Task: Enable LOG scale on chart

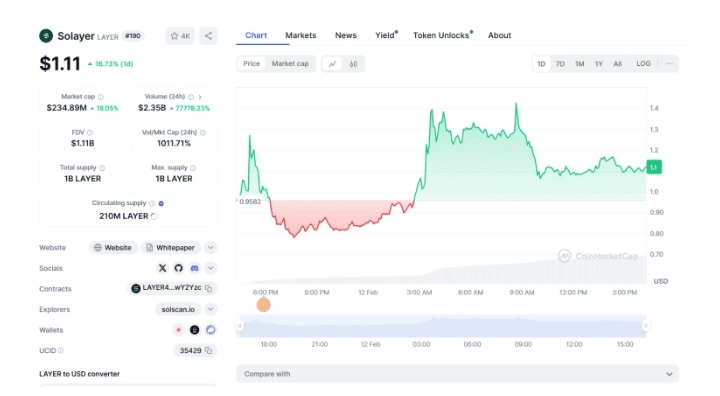Action: click(643, 64)
